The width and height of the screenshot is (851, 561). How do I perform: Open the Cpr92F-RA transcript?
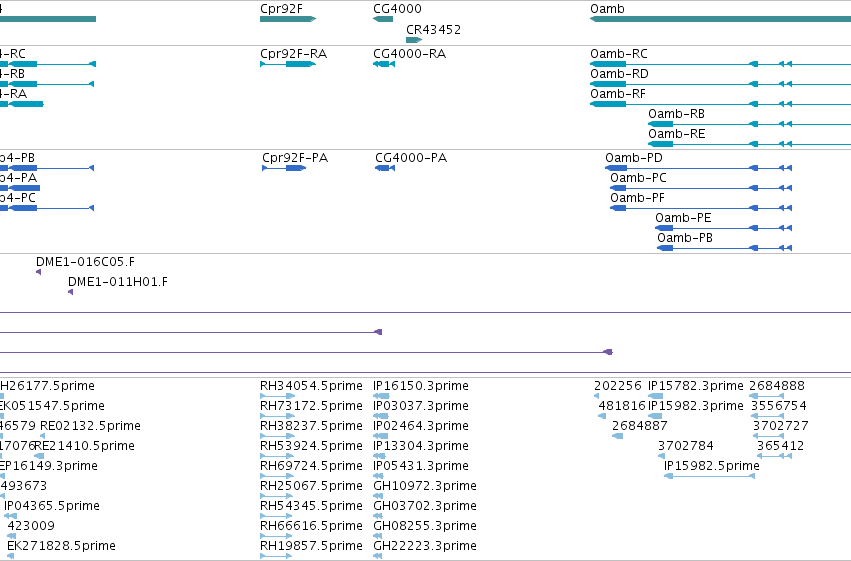click(288, 64)
